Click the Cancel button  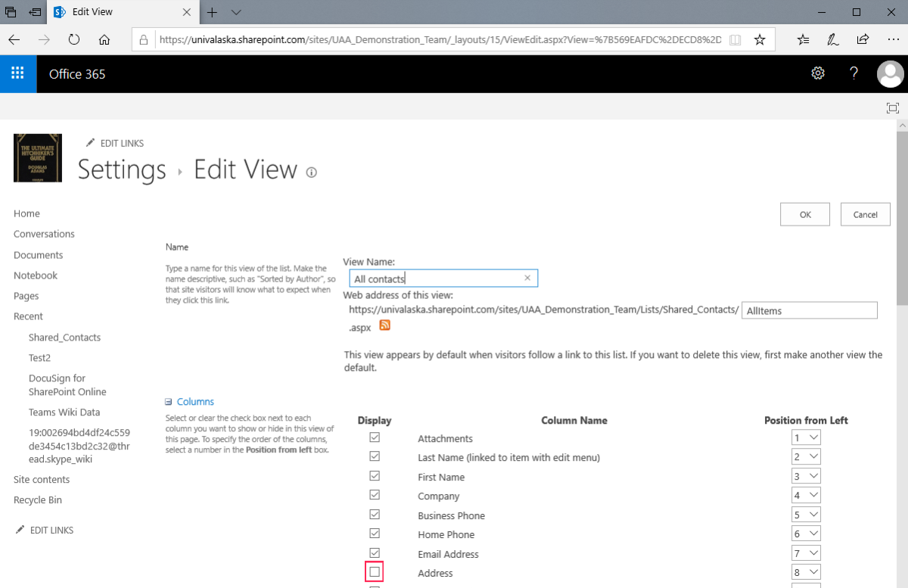(865, 214)
